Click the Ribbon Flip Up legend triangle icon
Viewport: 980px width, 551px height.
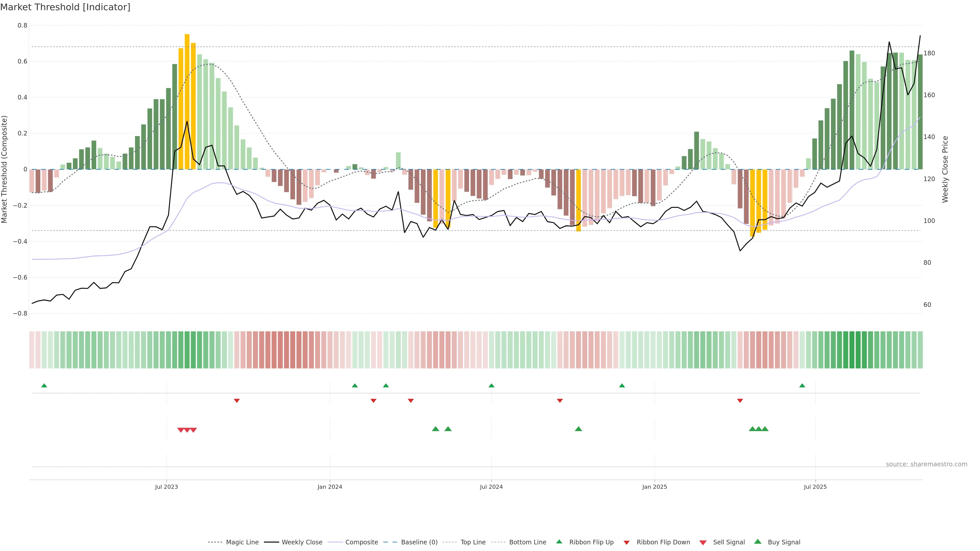[559, 542]
